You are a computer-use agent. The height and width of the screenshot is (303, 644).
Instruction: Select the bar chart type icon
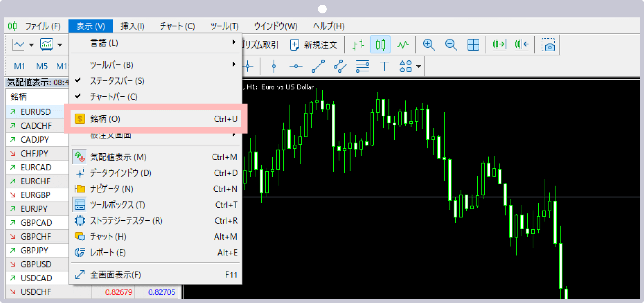pos(358,45)
